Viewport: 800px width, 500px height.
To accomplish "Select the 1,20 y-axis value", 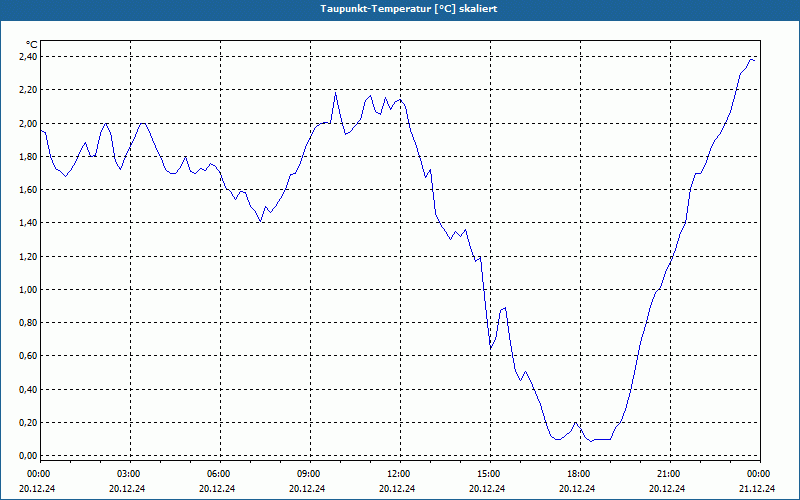I will 28,257.
